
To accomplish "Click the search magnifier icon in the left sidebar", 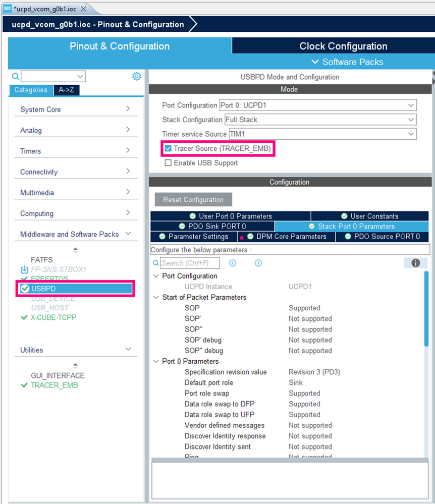I will (x=15, y=76).
